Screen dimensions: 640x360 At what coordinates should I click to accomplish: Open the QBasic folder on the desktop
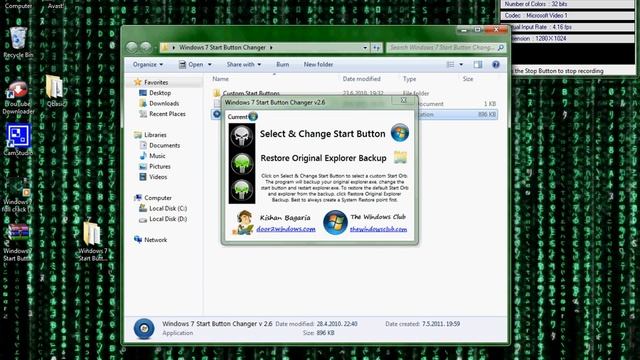tap(55, 91)
